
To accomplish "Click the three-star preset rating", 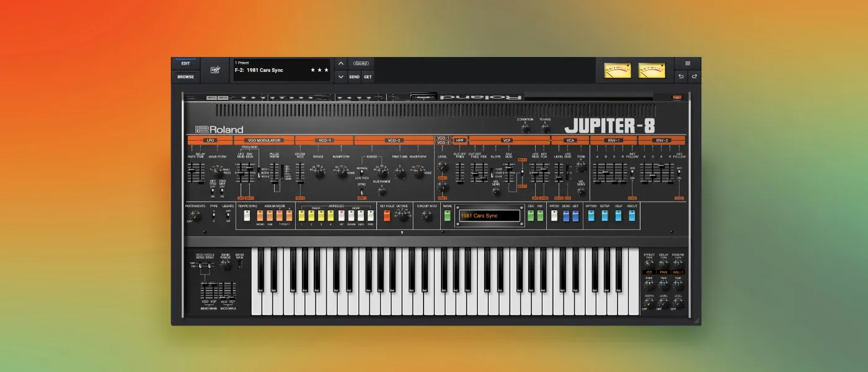I will pyautogui.click(x=319, y=70).
